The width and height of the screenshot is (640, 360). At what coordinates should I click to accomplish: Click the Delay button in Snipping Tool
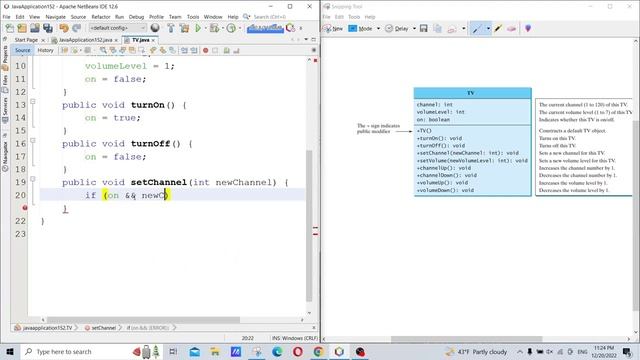coord(396,28)
